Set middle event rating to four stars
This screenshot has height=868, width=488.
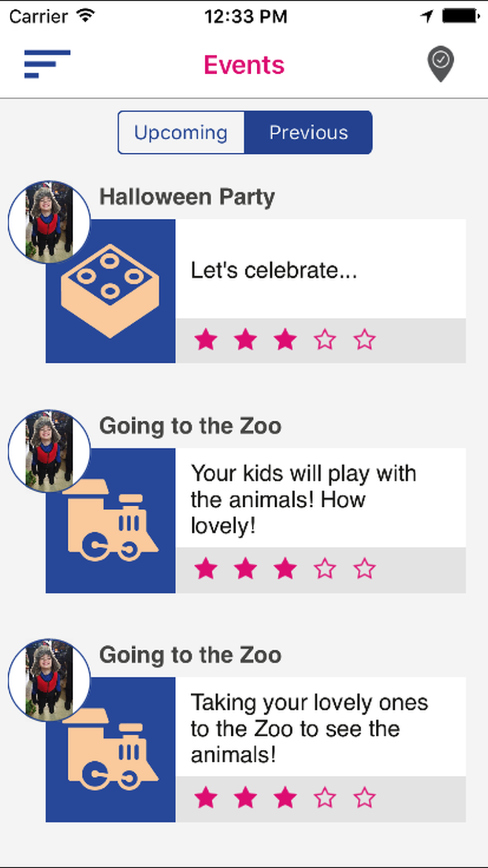pyautogui.click(x=325, y=569)
